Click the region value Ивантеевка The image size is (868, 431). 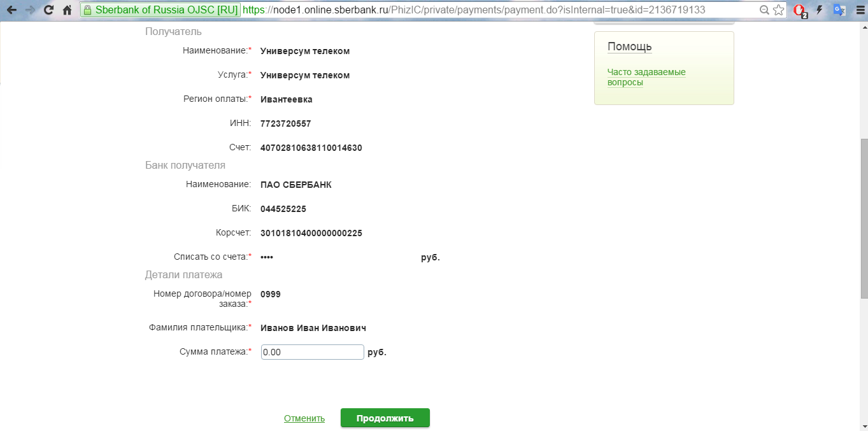287,99
